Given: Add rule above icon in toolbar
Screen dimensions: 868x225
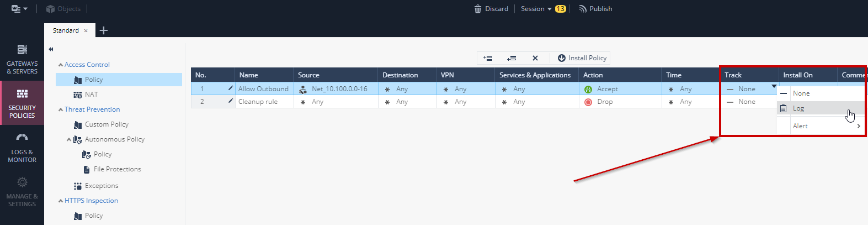Looking at the screenshot, I should point(488,58).
